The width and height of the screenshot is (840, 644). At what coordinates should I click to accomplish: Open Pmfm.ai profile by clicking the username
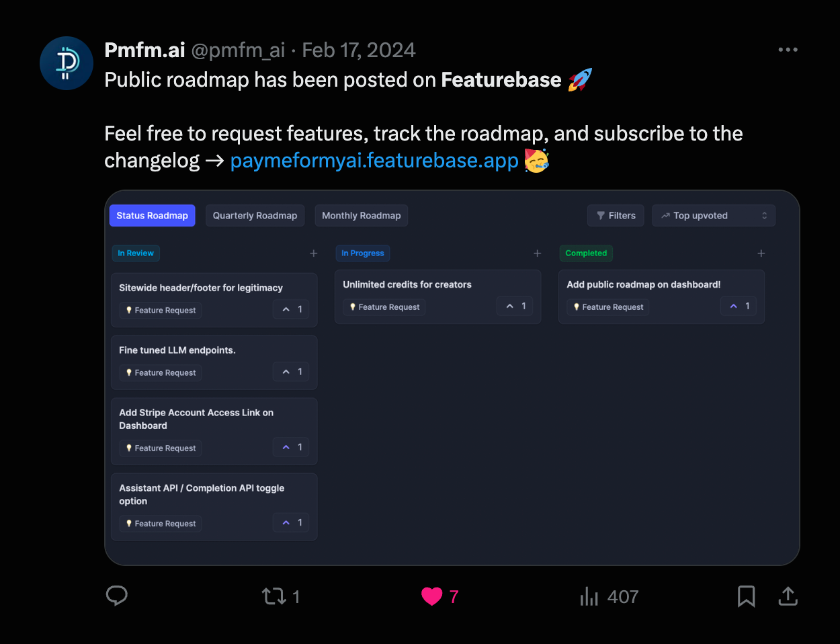pyautogui.click(x=238, y=49)
